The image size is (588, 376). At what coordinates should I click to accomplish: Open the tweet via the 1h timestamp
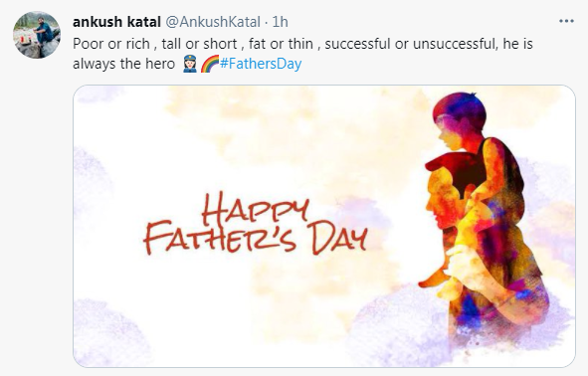tap(280, 22)
